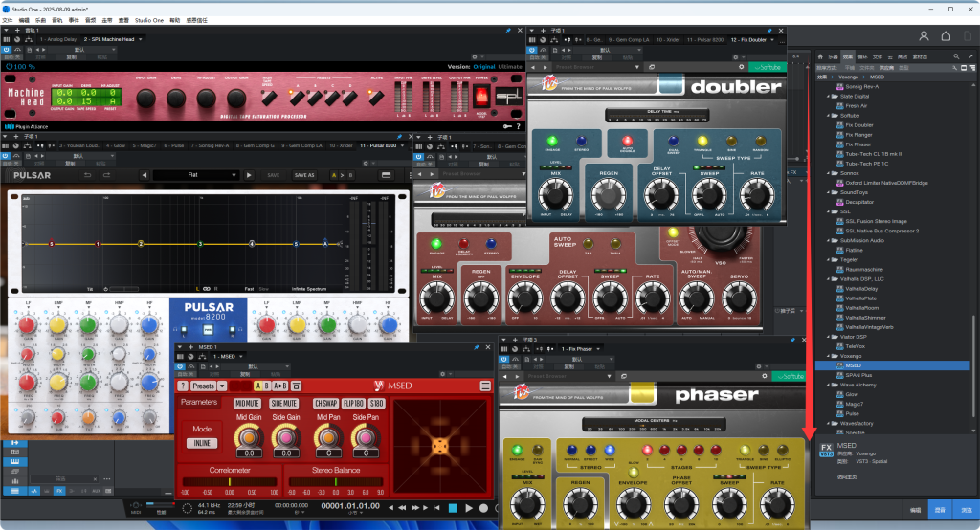Open MSED Presets dropdown arrow
Screen dimensions: 980x530
point(222,386)
